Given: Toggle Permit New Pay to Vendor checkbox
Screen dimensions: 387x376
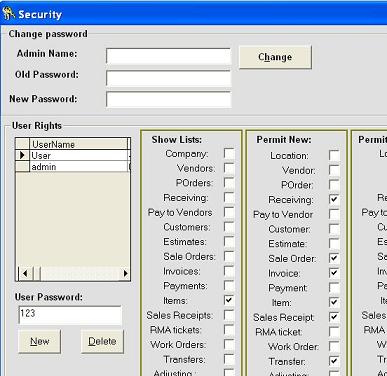Looking at the screenshot, I should click(x=334, y=214).
